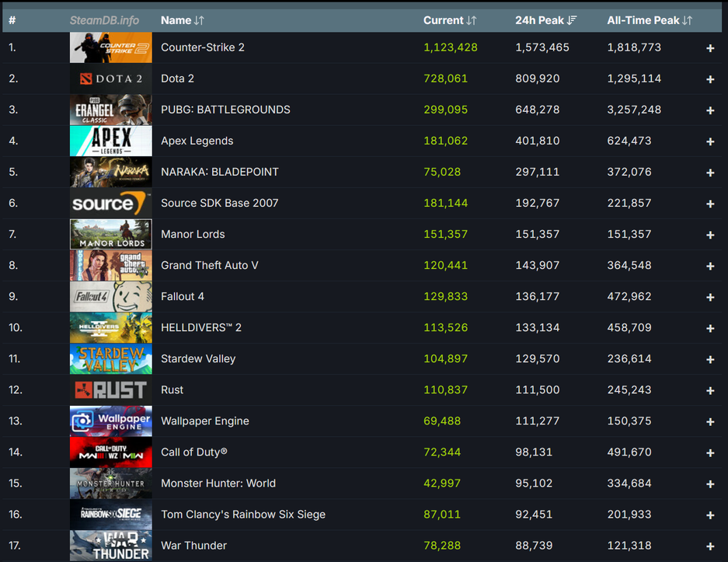Expand Rust row plus icon
Screen dimensions: 728x562
click(x=710, y=390)
